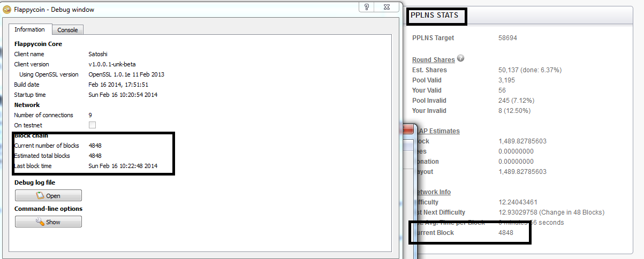Close the Flappycoin Debug window
This screenshot has height=259, width=644.
387,6
